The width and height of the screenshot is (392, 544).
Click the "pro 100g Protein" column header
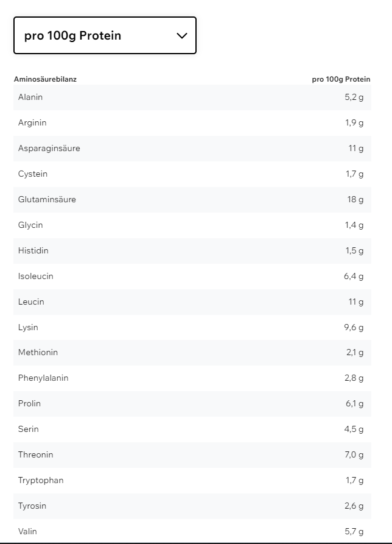[341, 79]
